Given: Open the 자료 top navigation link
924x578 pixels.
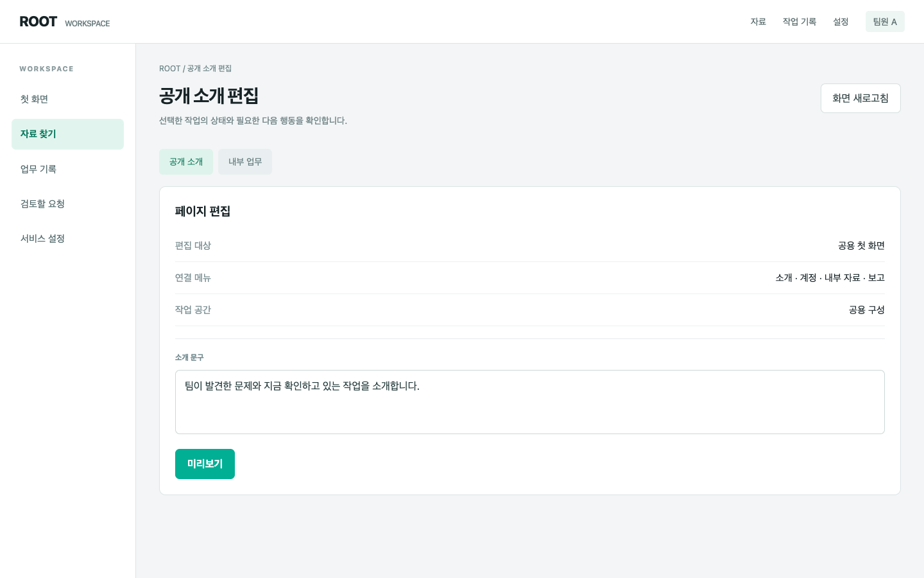Looking at the screenshot, I should (x=758, y=22).
